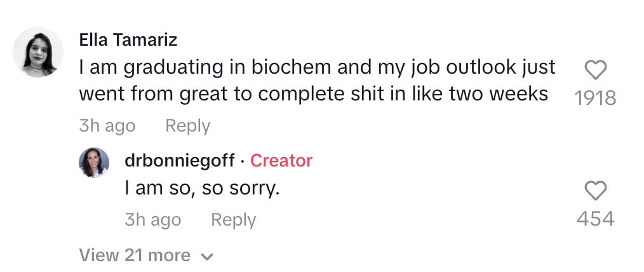
Task: Click the comment line starting 'I am graduating'
Action: (x=318, y=67)
